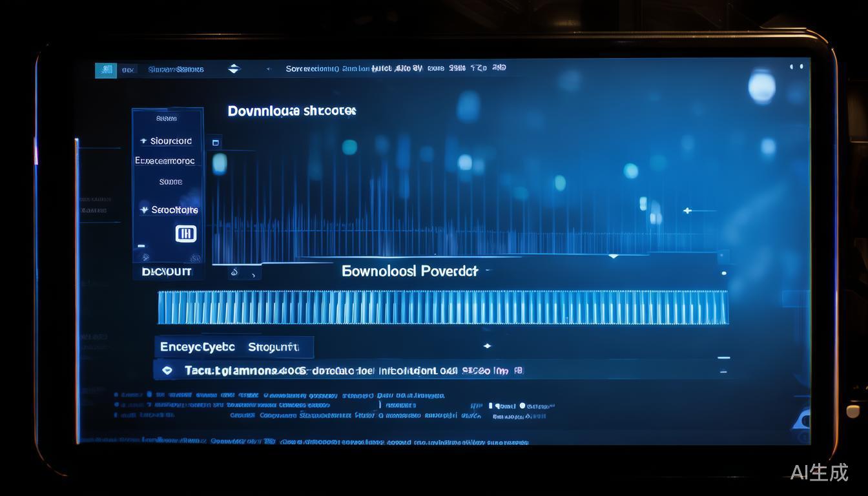868x496 pixels.
Task: Click the teal icon at top-left of toolbar
Action: tap(106, 70)
